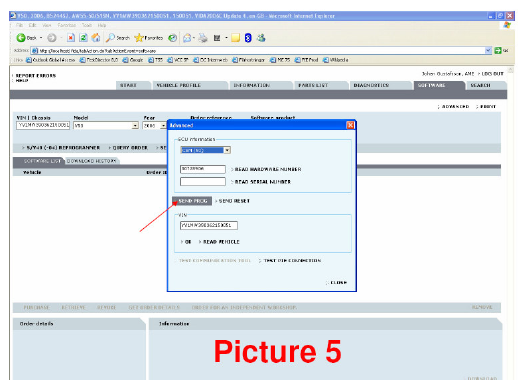Screen dimensions: 527x389
Task: Click the History clock icon
Action: tap(172, 38)
